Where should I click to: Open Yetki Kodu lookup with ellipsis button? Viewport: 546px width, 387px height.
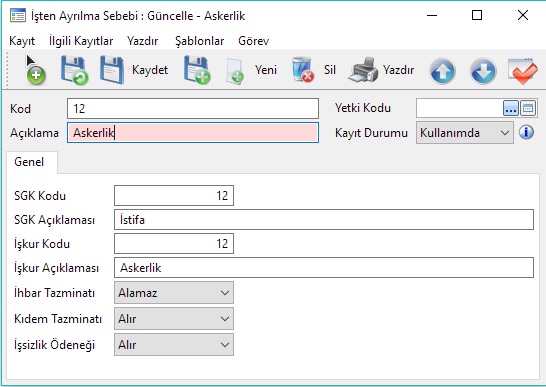(x=511, y=108)
